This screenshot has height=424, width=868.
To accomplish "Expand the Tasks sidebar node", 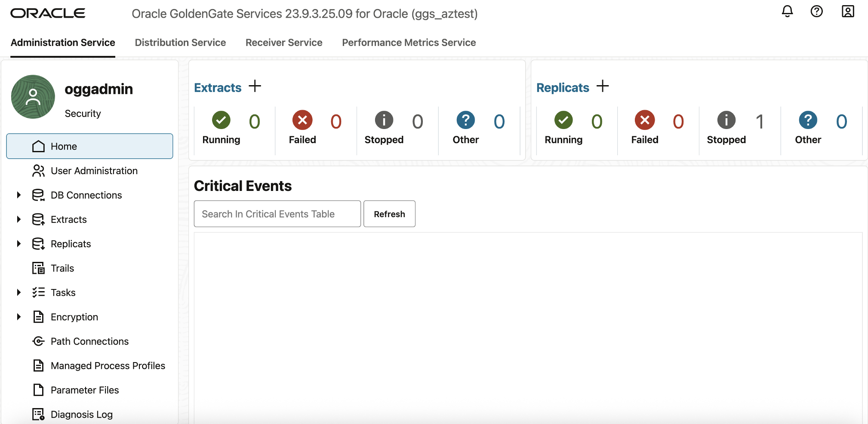I will pyautogui.click(x=19, y=292).
